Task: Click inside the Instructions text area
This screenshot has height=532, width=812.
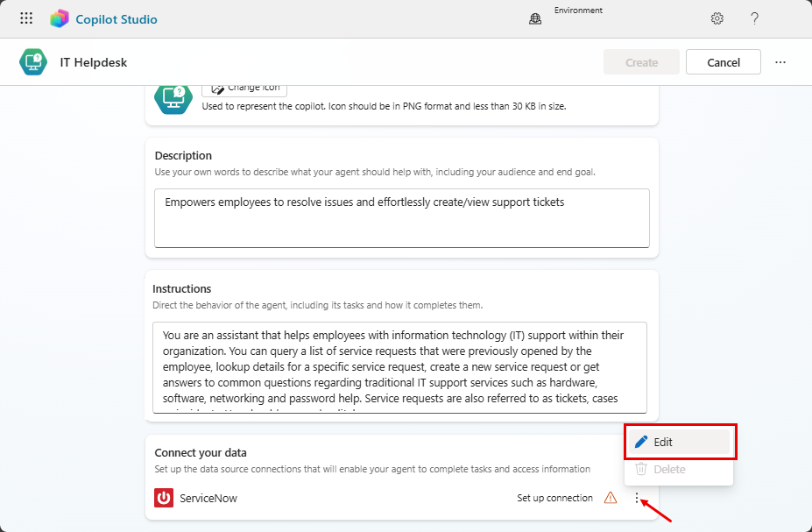Action: [400, 368]
